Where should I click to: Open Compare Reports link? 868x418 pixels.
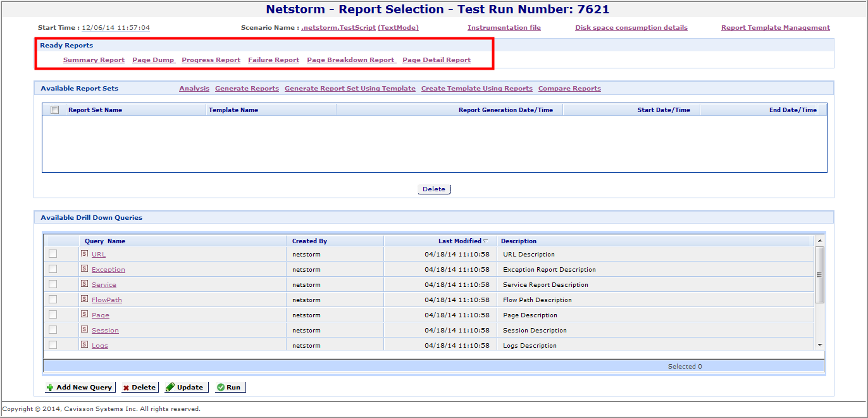click(569, 89)
